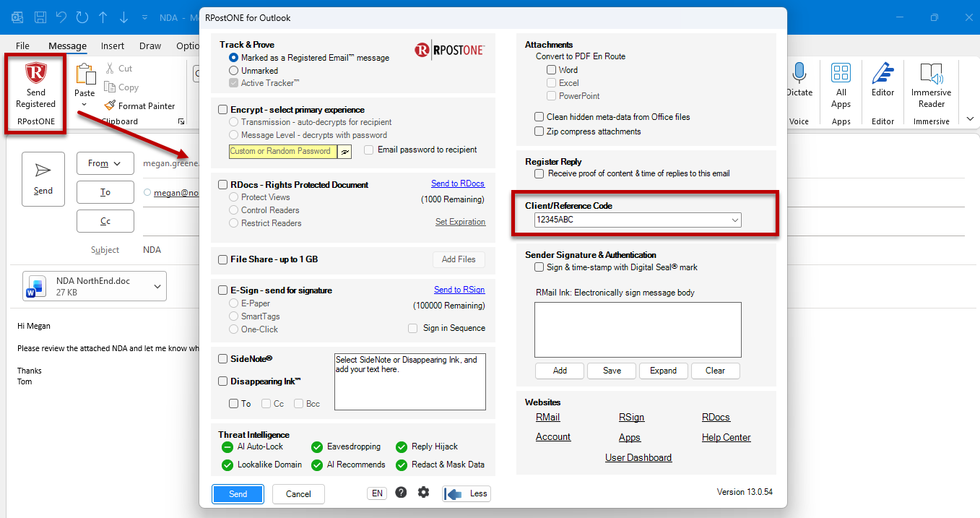
Task: Click the Next Item down-arrow icon
Action: click(123, 17)
